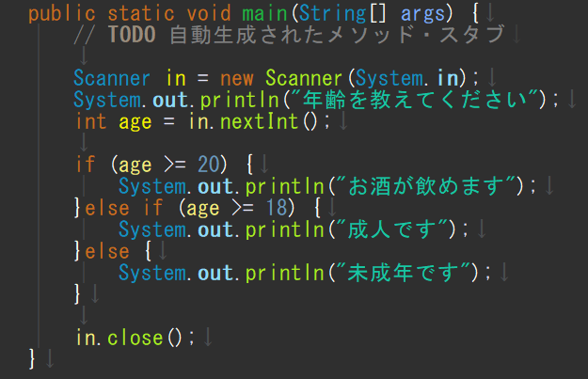This screenshot has height=379, width=588.
Task: Click 'String' type in main parameters
Action: click(x=333, y=14)
